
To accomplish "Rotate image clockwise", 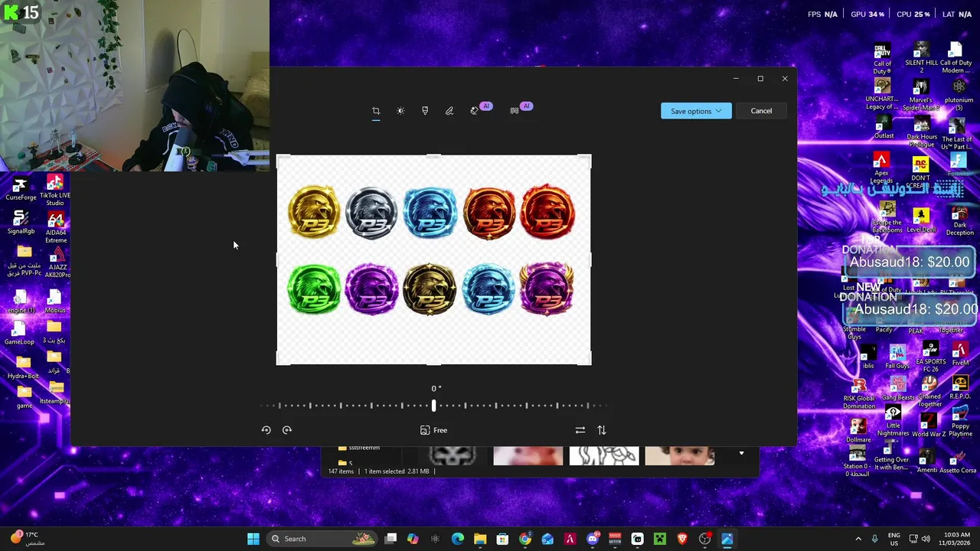I will click(287, 430).
